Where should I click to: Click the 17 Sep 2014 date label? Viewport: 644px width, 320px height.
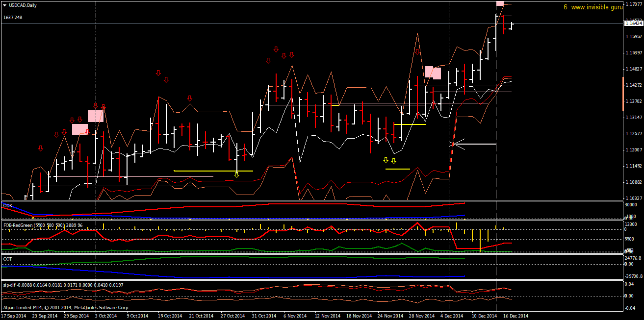coord(13,316)
